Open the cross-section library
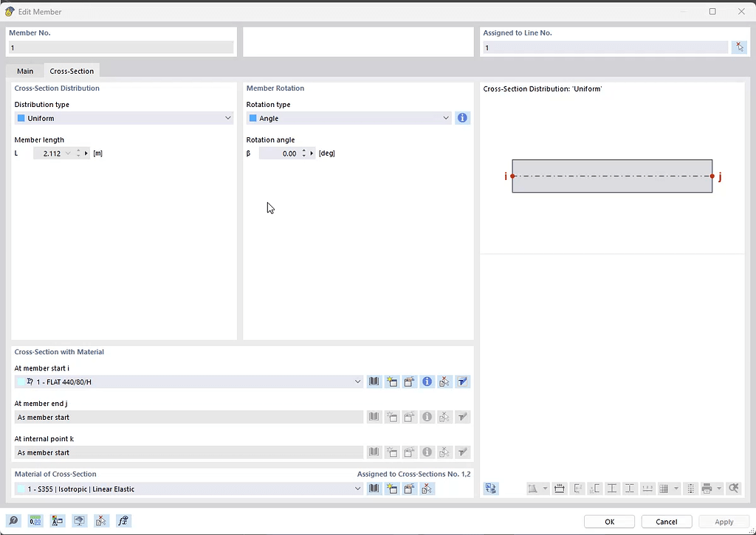 pyautogui.click(x=374, y=382)
